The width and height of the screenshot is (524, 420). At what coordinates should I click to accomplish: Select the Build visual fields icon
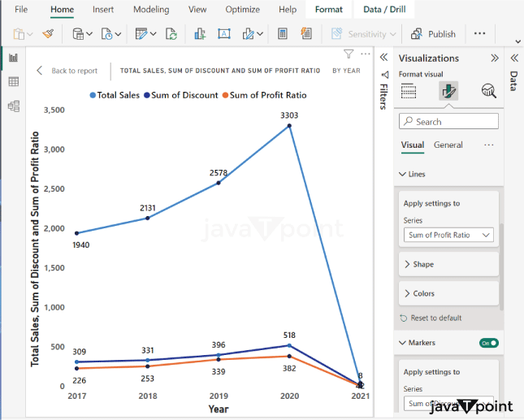tap(409, 91)
